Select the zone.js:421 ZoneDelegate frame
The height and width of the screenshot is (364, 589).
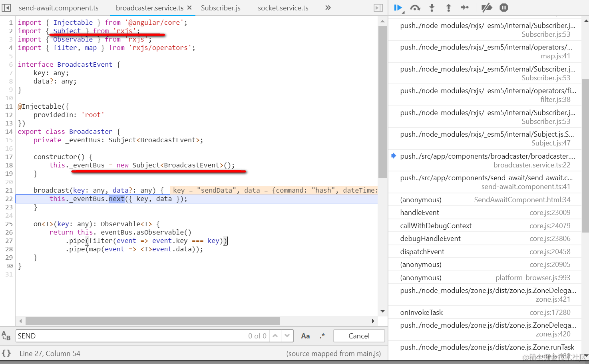click(485, 295)
